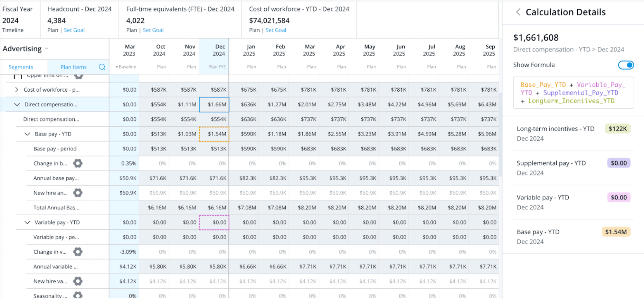This screenshot has width=644, height=299.
Task: Click the back arrow in Calculation Details
Action: pyautogui.click(x=518, y=12)
